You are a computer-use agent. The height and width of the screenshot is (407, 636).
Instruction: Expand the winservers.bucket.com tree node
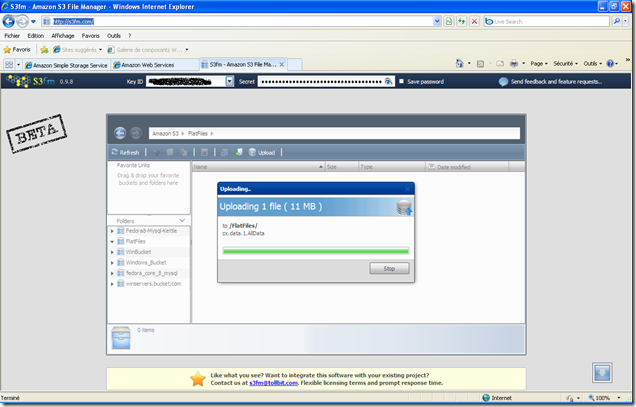coord(112,284)
